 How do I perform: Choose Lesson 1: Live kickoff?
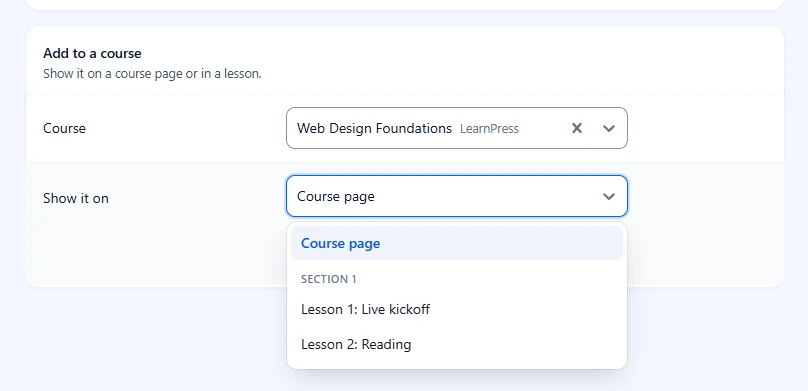coord(457,310)
